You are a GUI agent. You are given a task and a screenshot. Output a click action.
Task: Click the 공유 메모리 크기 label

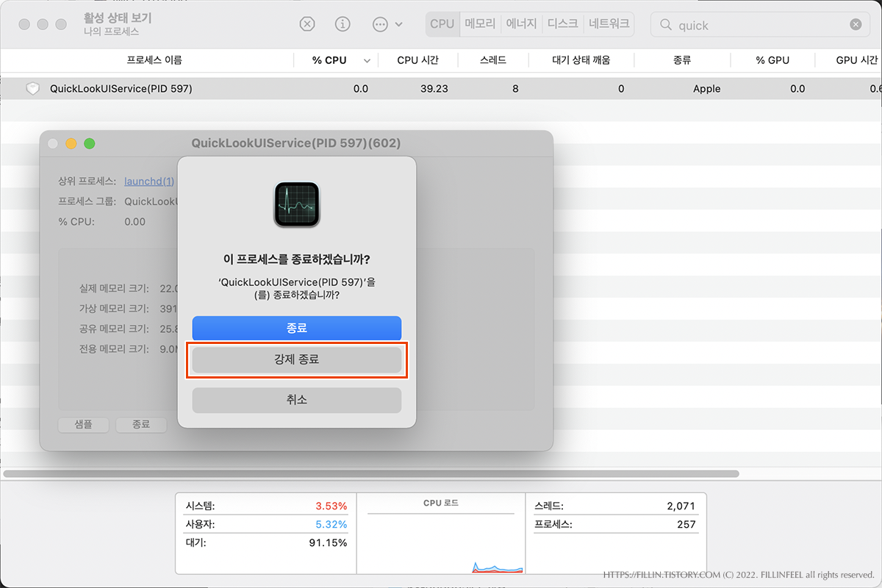(x=114, y=329)
